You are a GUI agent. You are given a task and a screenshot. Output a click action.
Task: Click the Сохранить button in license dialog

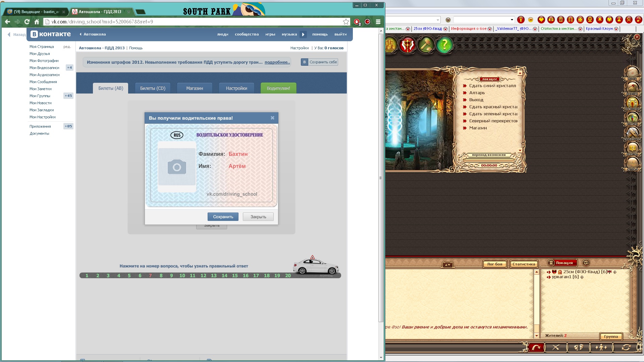[223, 217]
